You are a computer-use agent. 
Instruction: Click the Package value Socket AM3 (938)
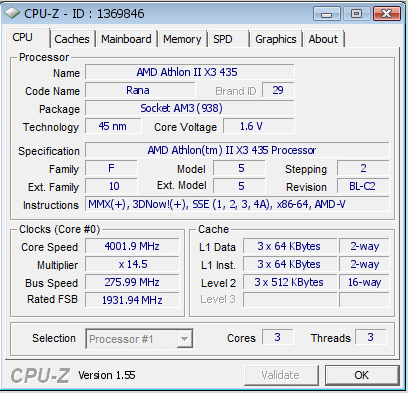click(190, 108)
